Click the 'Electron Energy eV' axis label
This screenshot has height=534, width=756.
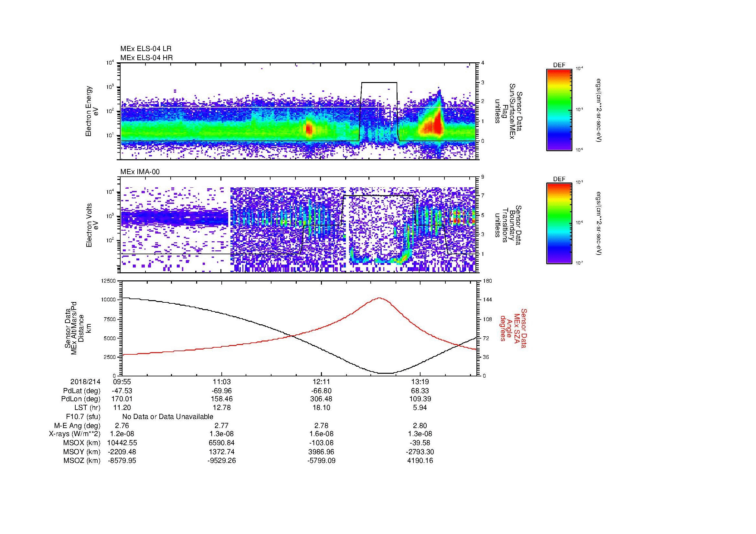click(92, 111)
